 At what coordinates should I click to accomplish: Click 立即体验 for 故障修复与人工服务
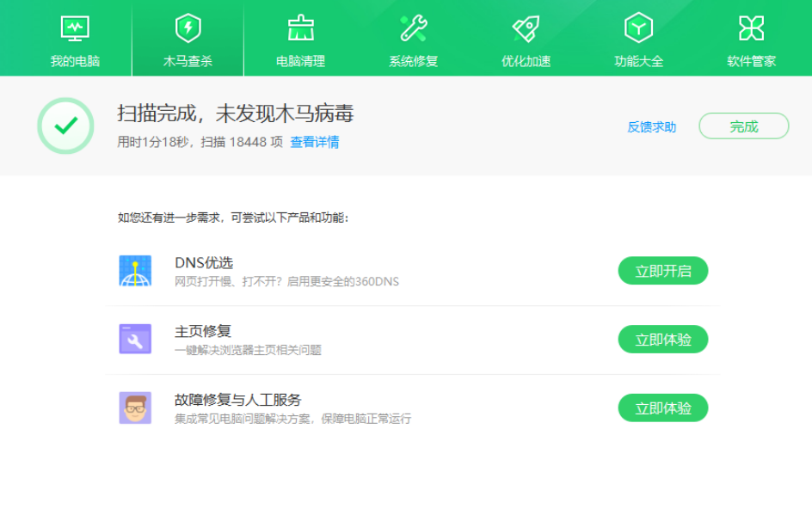(x=662, y=408)
